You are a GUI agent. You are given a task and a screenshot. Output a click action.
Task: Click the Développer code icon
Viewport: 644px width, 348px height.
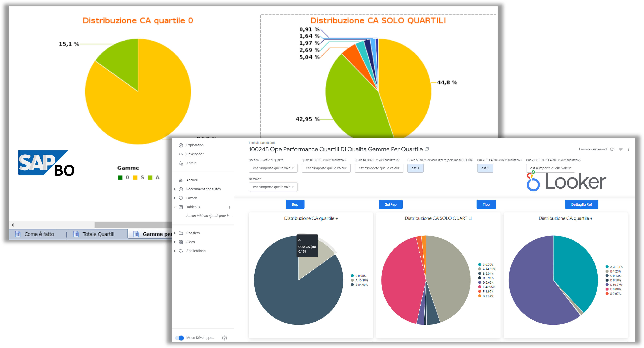click(x=181, y=154)
